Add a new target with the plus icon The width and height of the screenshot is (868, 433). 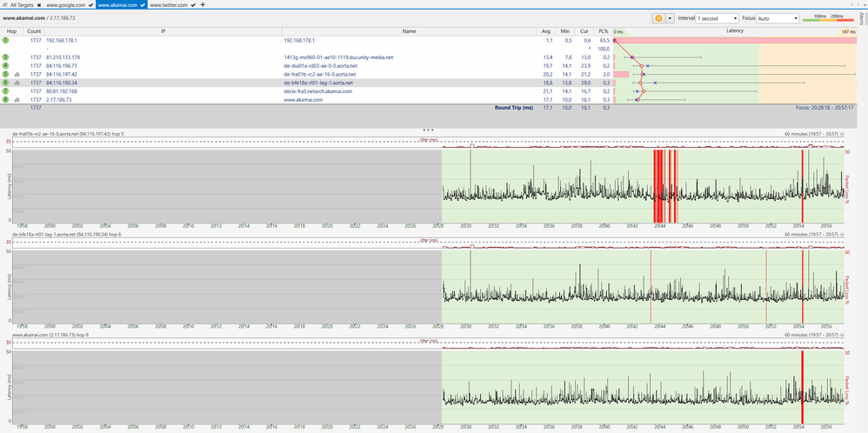click(x=203, y=4)
